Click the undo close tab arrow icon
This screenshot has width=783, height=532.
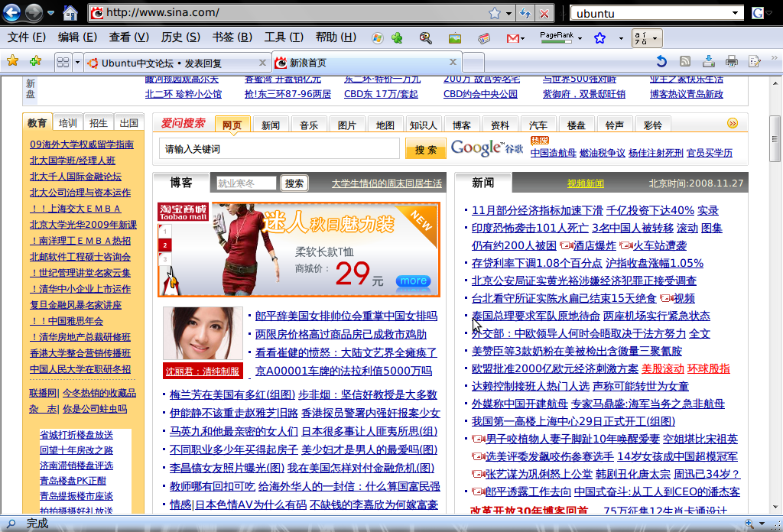[661, 61]
